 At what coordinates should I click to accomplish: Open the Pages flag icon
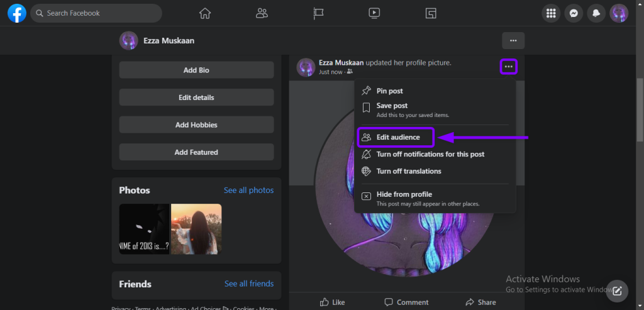point(318,13)
